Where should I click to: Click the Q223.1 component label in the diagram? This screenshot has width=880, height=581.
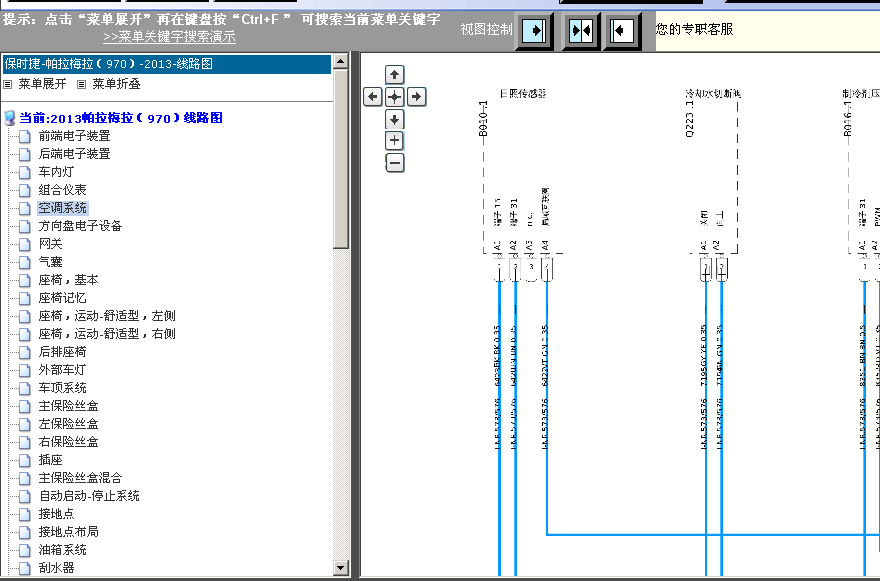pos(690,118)
